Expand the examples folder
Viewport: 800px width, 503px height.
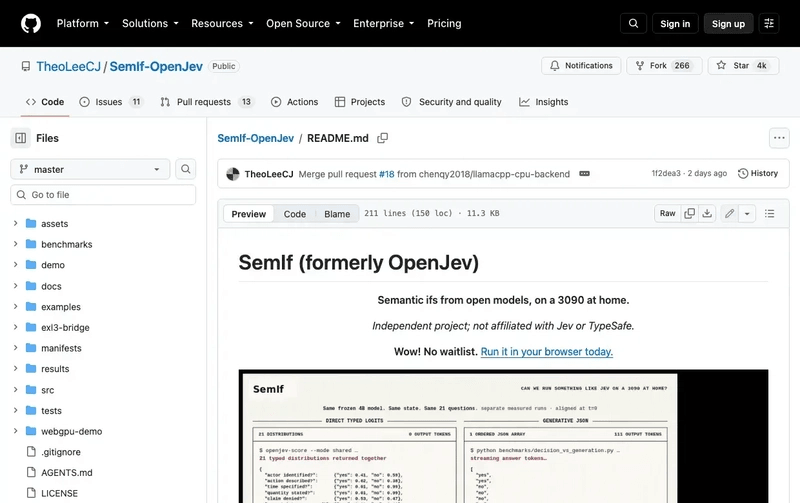tap(15, 307)
